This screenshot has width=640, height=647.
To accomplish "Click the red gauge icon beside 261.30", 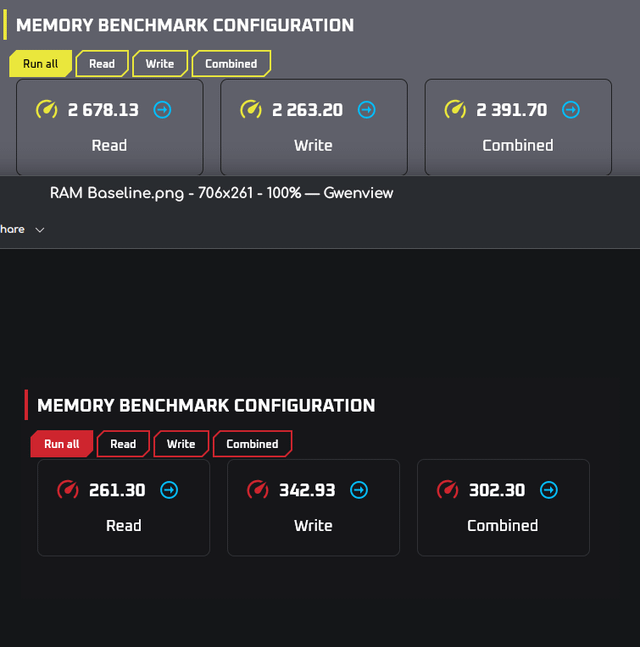I will tap(68, 490).
